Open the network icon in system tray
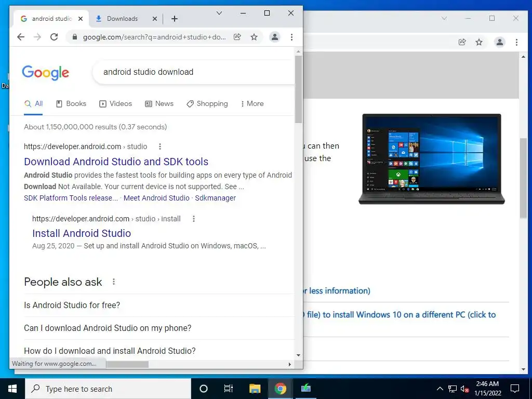532x399 pixels. [x=453, y=389]
